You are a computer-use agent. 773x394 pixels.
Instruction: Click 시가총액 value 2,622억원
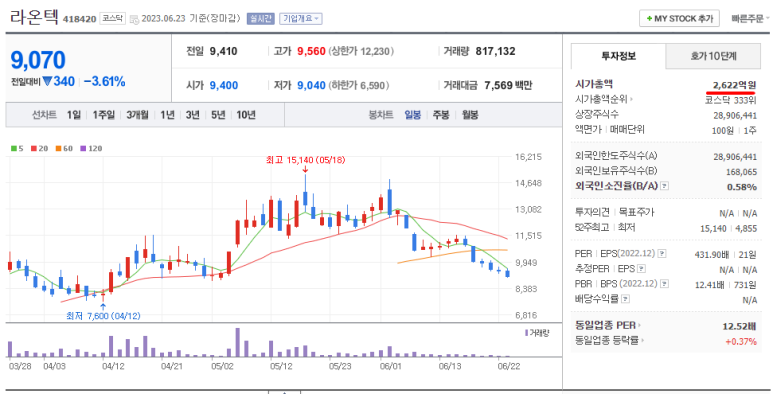click(734, 85)
